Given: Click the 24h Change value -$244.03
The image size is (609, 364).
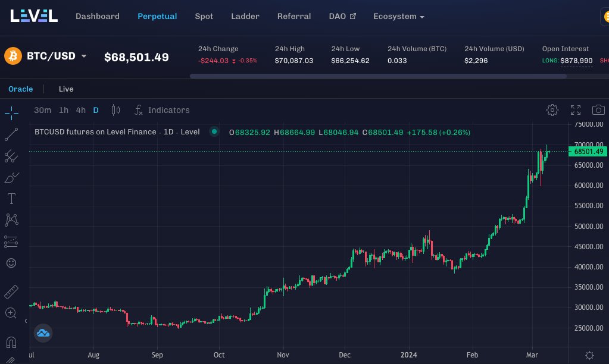Looking at the screenshot, I should pyautogui.click(x=213, y=61).
